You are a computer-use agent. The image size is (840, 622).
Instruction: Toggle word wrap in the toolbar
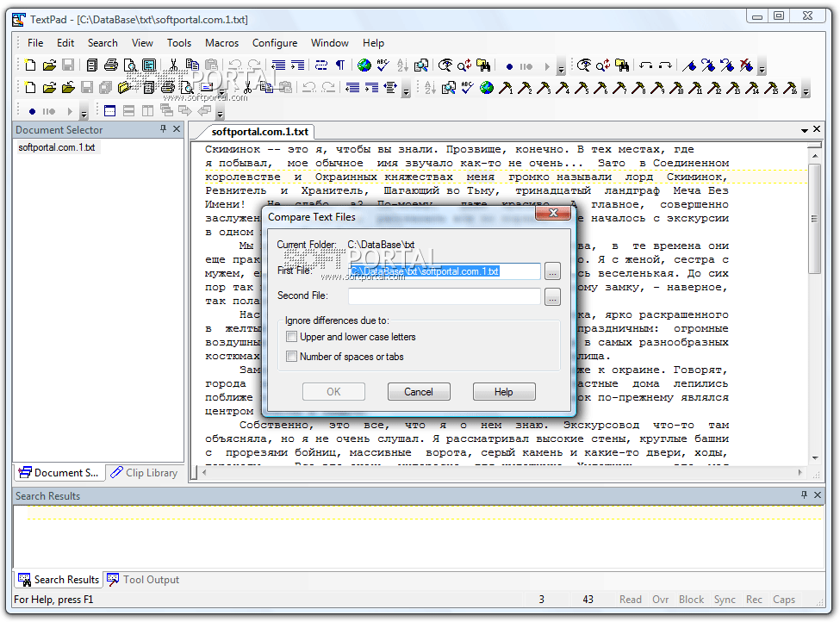click(x=320, y=65)
